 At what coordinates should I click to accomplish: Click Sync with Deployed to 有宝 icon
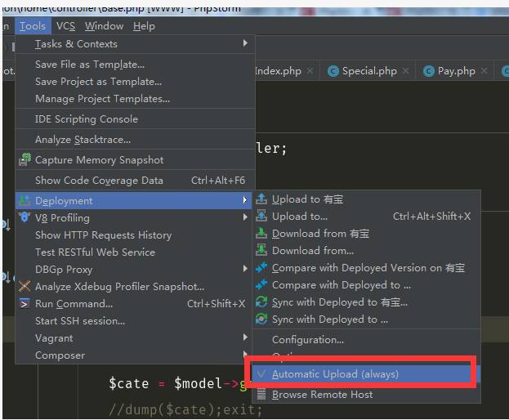coord(261,302)
